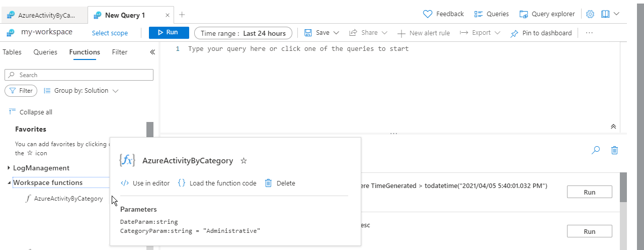Open the Time range Last 24 hours picker
Screen dimensions: 644x250
coord(243,33)
